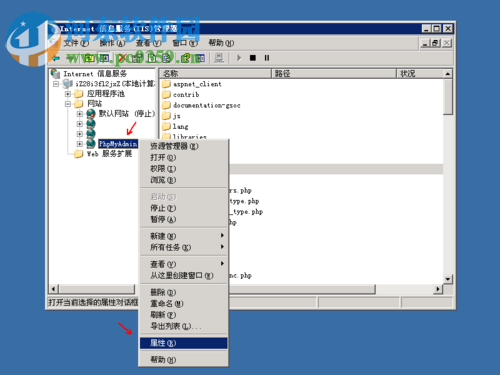Select the aspnet_client folder icon
The width and height of the screenshot is (500, 375).
pos(166,84)
